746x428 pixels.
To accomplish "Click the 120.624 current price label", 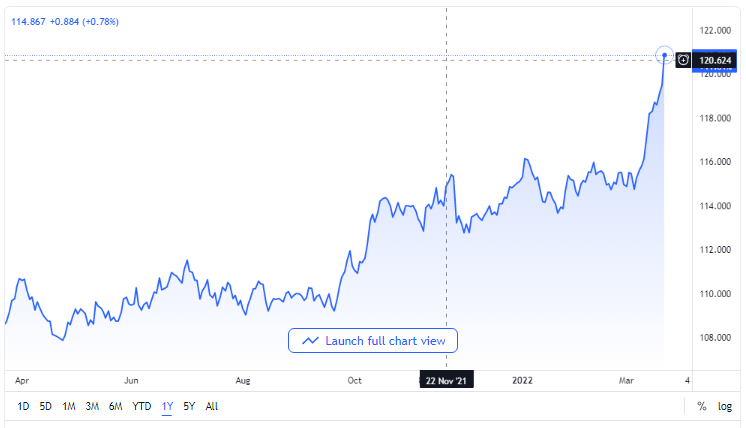I will pos(718,60).
